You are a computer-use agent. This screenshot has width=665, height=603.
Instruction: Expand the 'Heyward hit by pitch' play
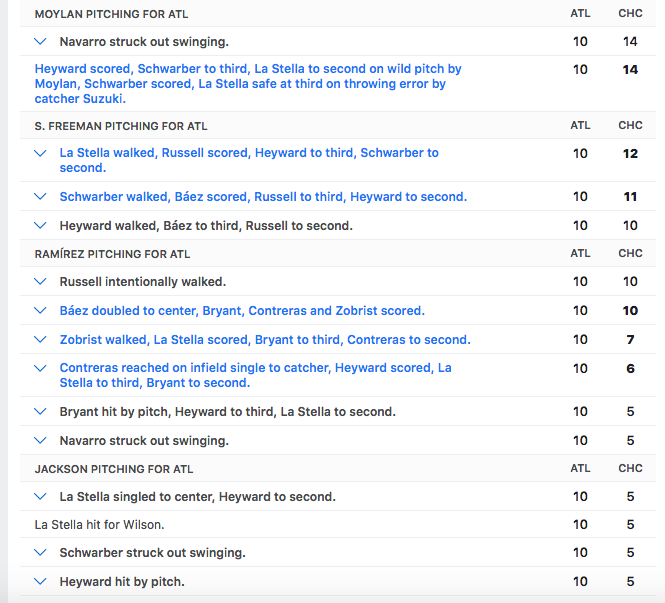pyautogui.click(x=41, y=582)
